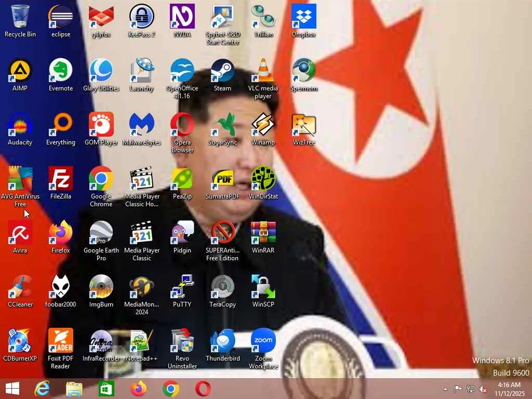The image size is (532, 399).
Task: Click the network status tray icon
Action: pyautogui.click(x=471, y=389)
